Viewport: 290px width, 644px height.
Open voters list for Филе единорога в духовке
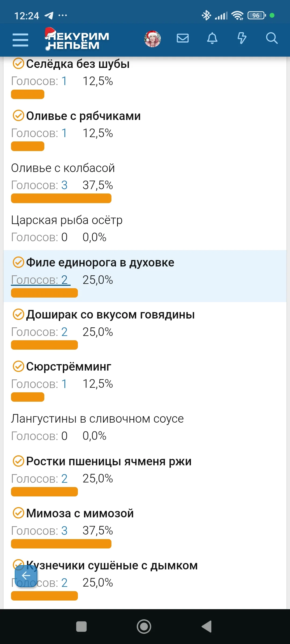point(40,280)
